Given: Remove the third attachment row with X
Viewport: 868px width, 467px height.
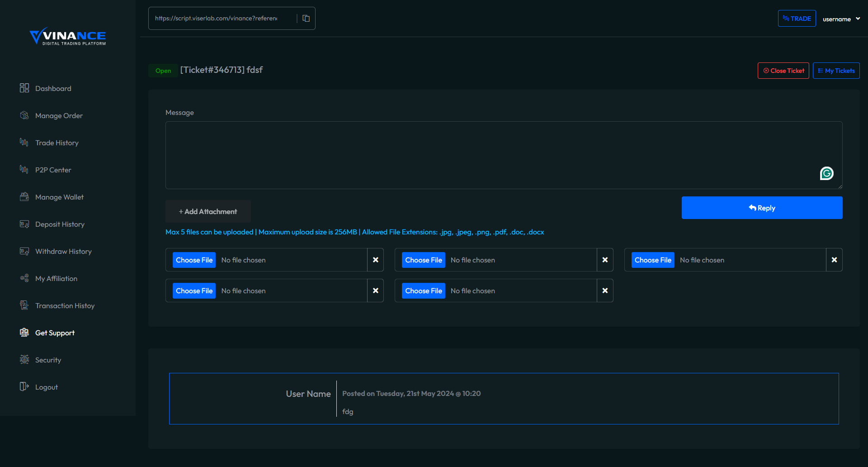Looking at the screenshot, I should 834,260.
